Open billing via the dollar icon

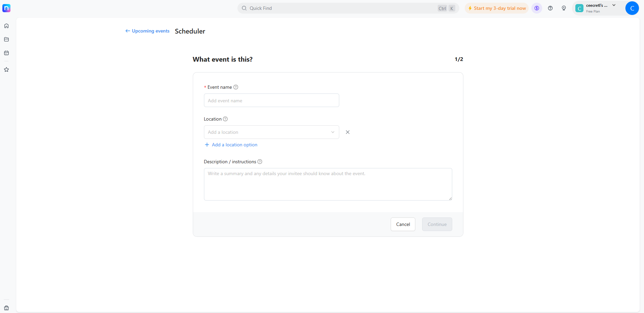[x=536, y=8]
